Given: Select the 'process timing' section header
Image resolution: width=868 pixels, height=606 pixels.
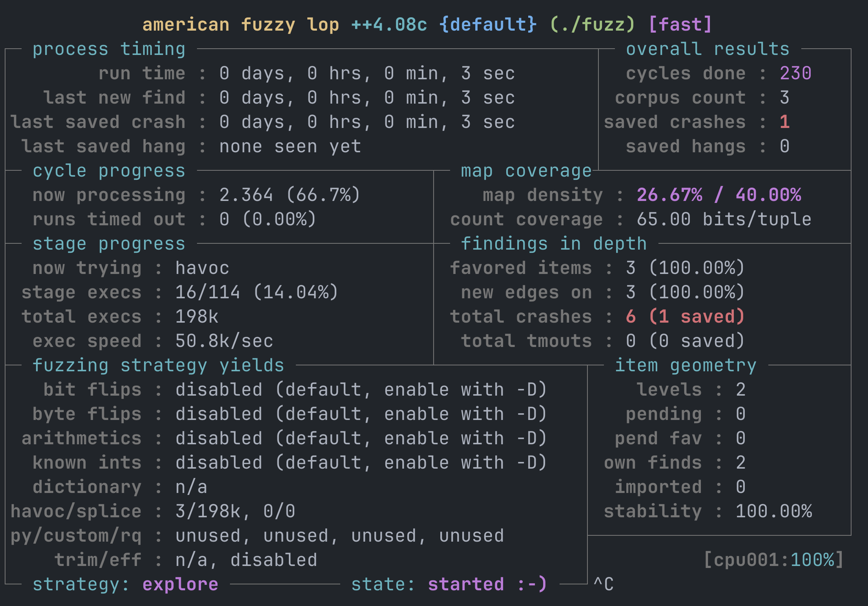Looking at the screenshot, I should click(x=109, y=49).
